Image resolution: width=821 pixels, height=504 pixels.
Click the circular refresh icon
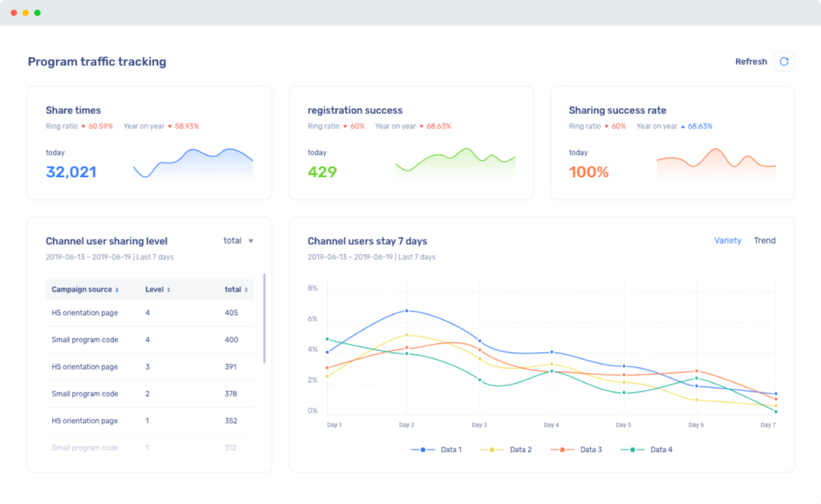783,62
